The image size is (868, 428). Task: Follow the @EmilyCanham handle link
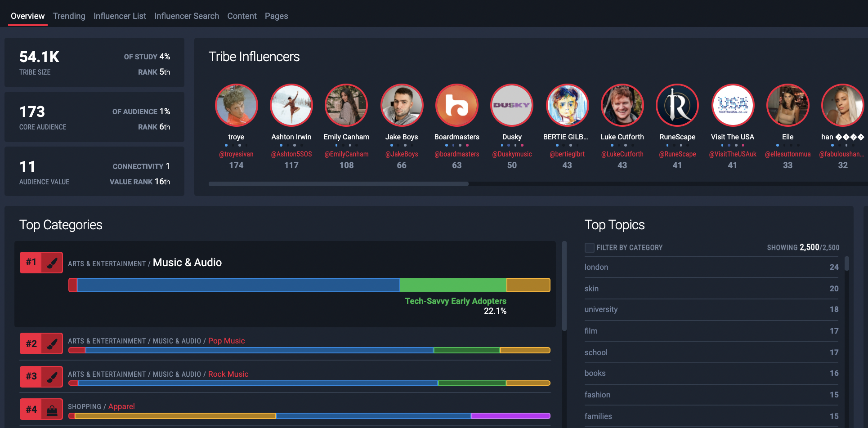coord(346,154)
